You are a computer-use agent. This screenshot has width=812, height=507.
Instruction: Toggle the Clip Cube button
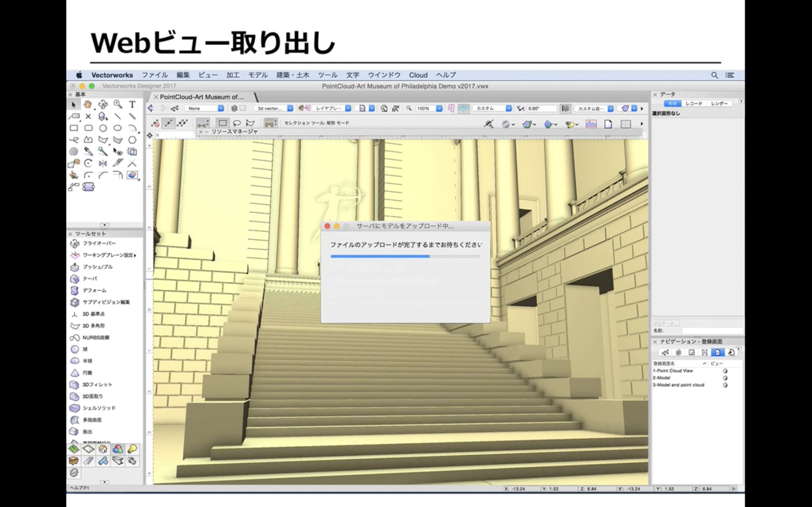point(565,108)
